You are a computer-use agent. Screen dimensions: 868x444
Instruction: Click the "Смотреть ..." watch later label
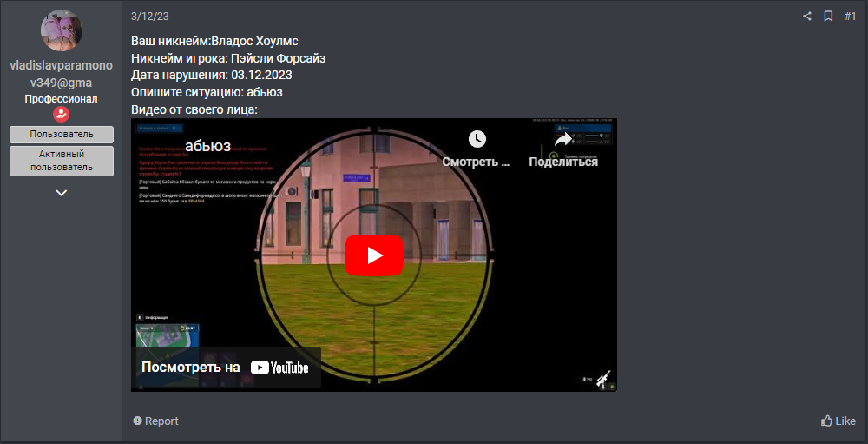pos(476,162)
